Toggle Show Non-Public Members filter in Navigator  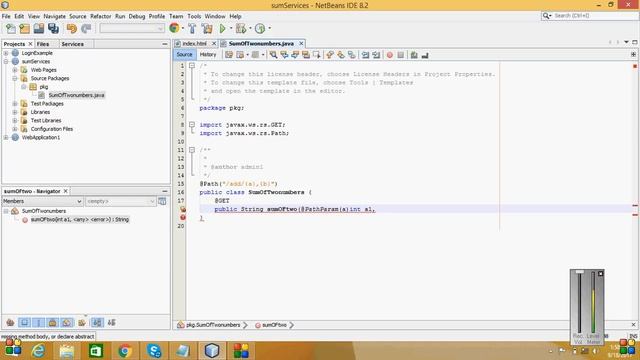(53, 322)
